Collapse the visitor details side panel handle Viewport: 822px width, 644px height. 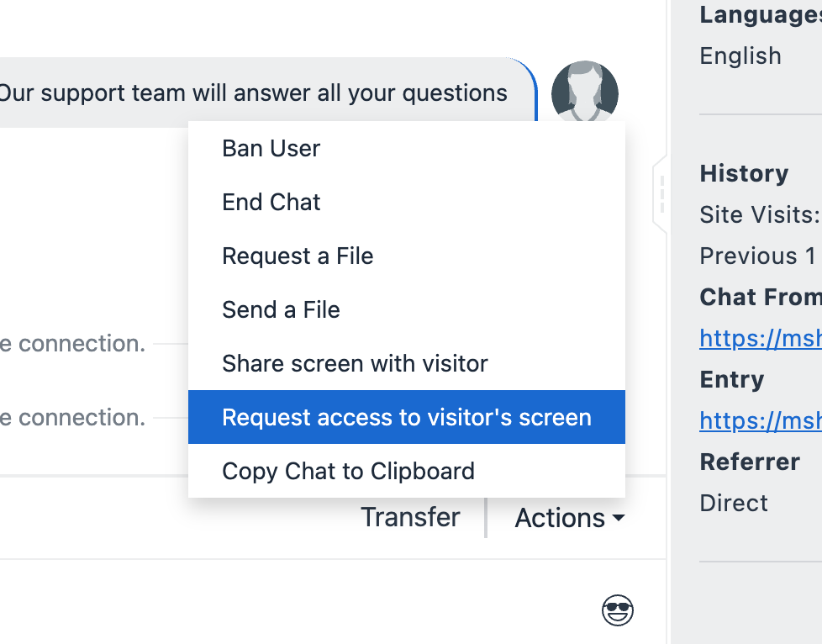661,195
